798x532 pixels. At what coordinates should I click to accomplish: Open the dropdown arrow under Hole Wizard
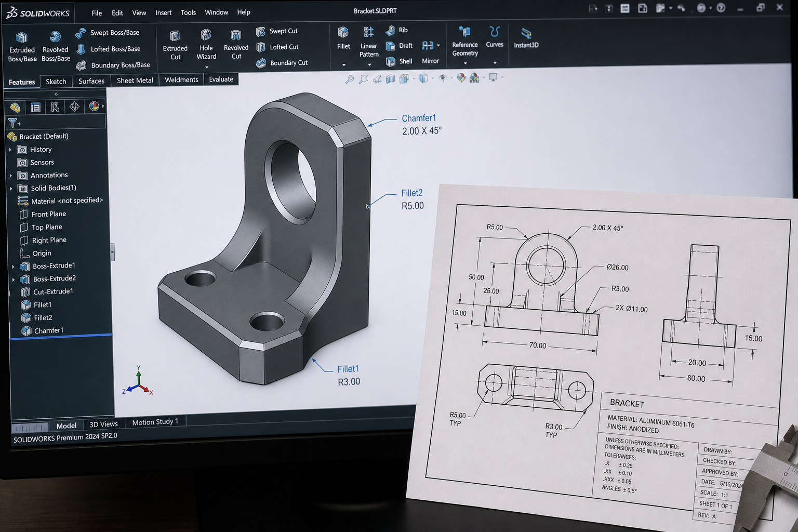[206, 67]
